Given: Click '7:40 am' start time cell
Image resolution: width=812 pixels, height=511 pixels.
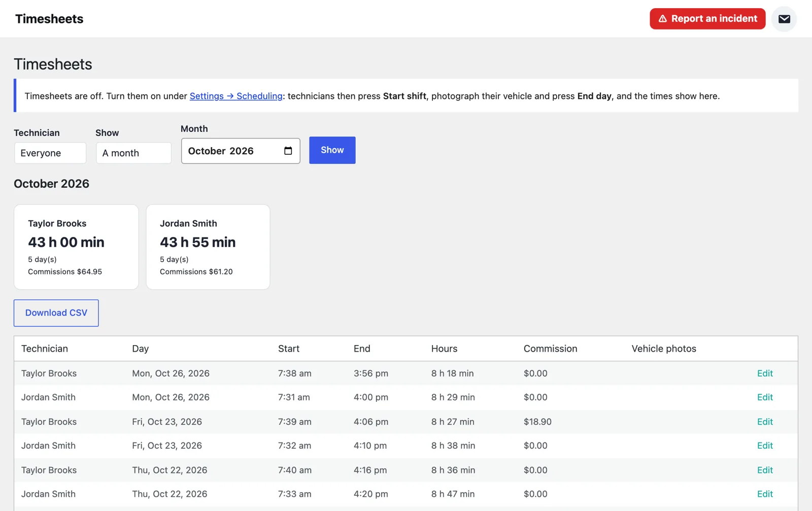Looking at the screenshot, I should [x=295, y=470].
